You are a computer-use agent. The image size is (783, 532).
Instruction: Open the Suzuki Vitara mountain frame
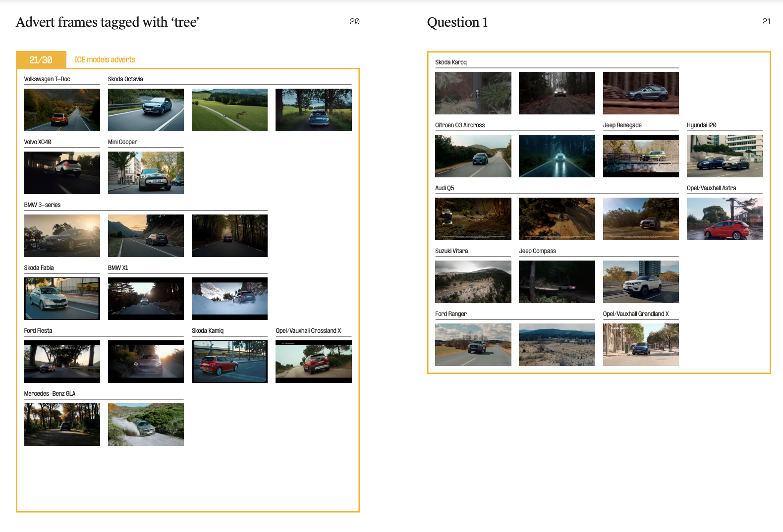pyautogui.click(x=473, y=282)
